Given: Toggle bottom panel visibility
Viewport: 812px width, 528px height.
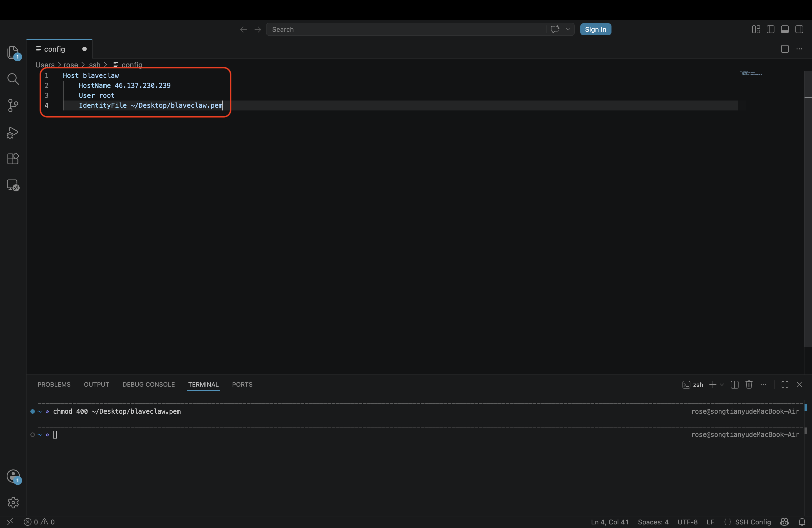Looking at the screenshot, I should pyautogui.click(x=785, y=29).
